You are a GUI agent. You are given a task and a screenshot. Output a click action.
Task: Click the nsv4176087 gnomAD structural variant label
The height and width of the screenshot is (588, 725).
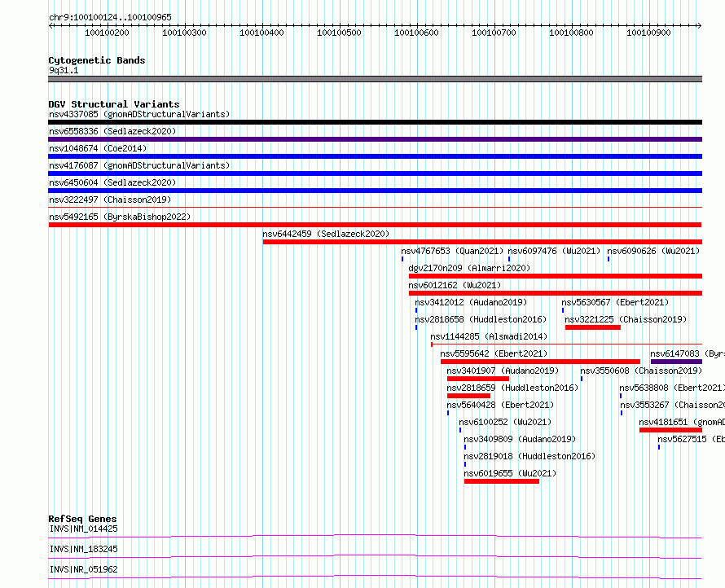pyautogui.click(x=139, y=165)
